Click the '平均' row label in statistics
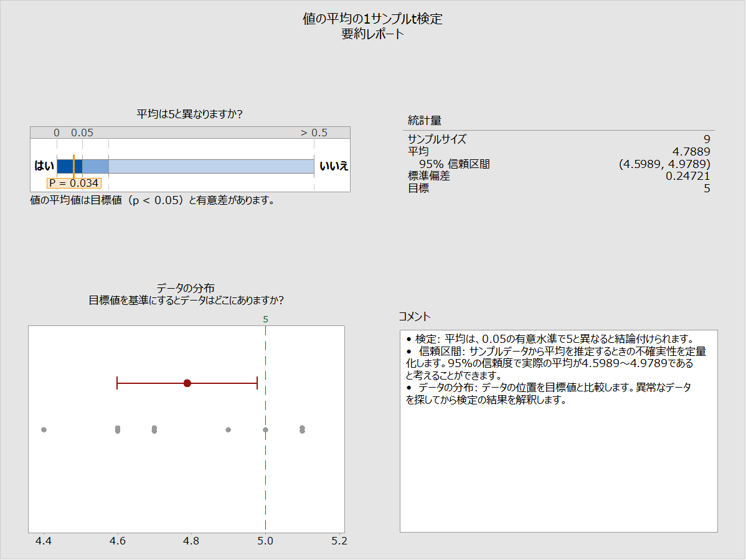This screenshot has width=746, height=560. [418, 152]
